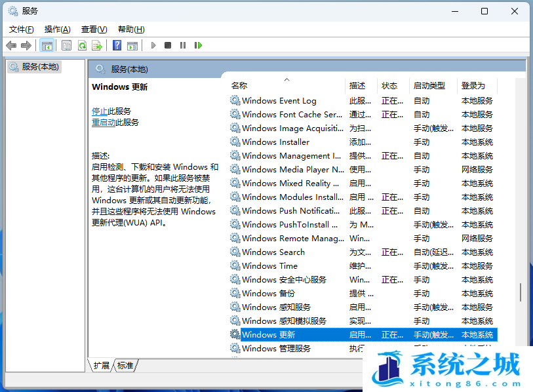The width and height of the screenshot is (533, 392).
Task: Switch to the 标准 tab
Action: tap(125, 366)
